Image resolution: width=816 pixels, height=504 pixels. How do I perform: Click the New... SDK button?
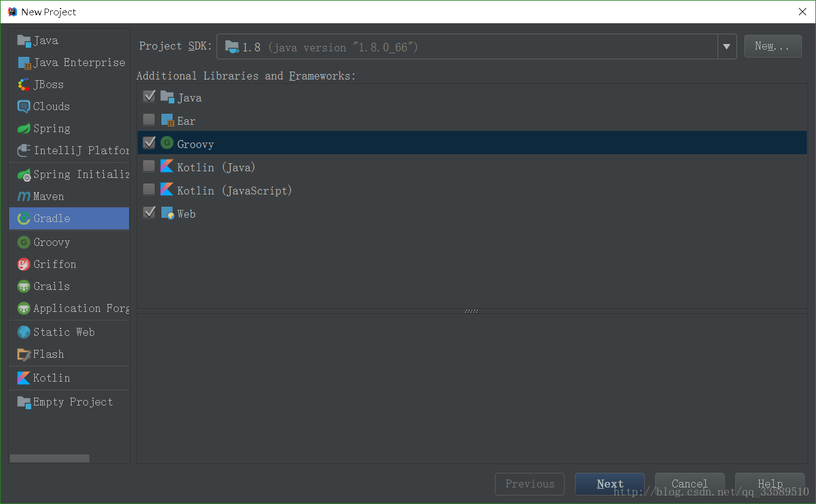pyautogui.click(x=773, y=46)
